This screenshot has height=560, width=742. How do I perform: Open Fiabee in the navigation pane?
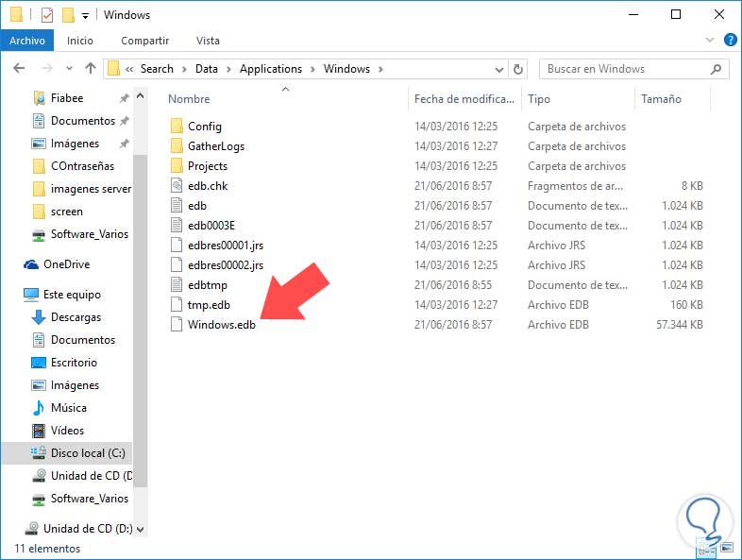67,98
